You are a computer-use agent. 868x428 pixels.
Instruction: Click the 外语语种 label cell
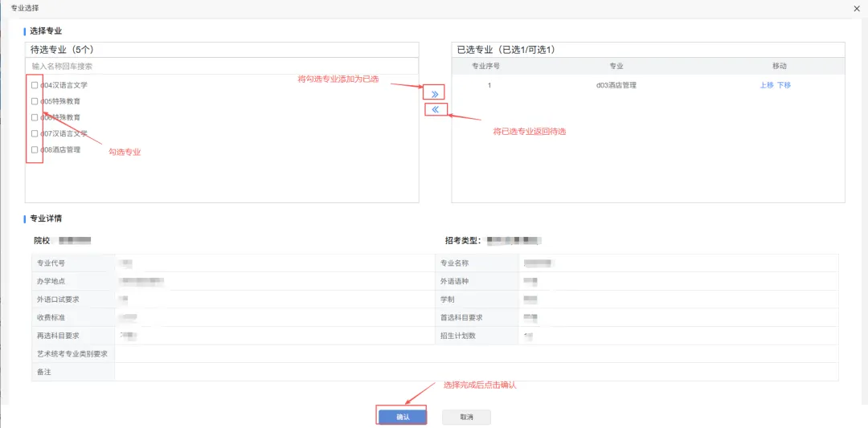coord(477,282)
